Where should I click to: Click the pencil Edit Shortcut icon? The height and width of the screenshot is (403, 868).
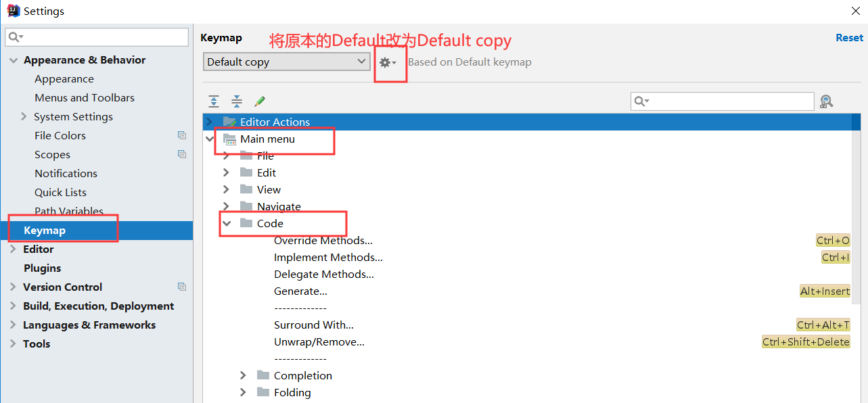point(260,101)
